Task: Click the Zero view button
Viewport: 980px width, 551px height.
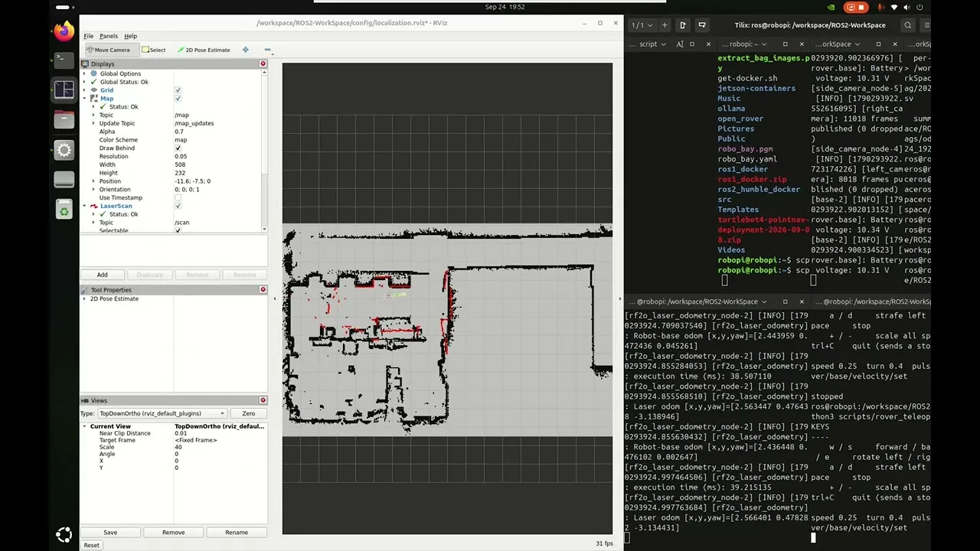Action: (248, 413)
